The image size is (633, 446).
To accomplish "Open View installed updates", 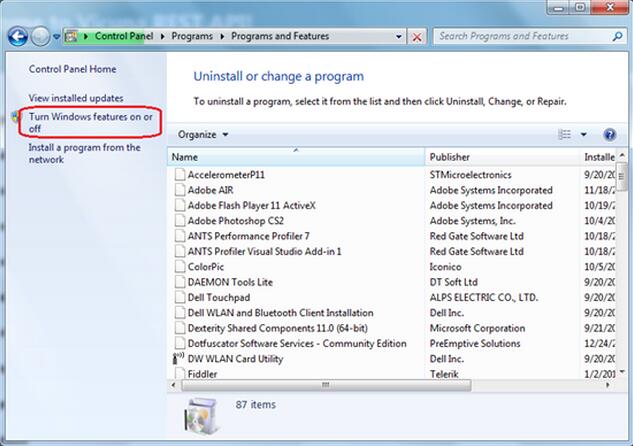I will click(76, 98).
